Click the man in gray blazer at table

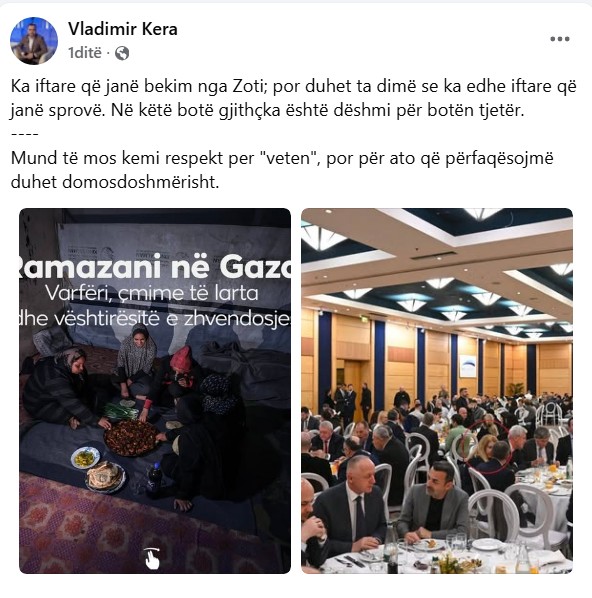435,502
